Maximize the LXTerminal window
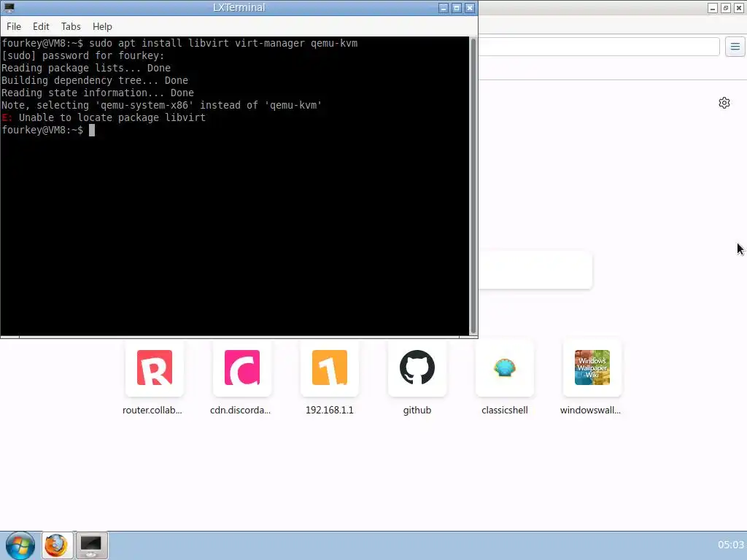Image resolution: width=747 pixels, height=560 pixels. click(x=457, y=7)
